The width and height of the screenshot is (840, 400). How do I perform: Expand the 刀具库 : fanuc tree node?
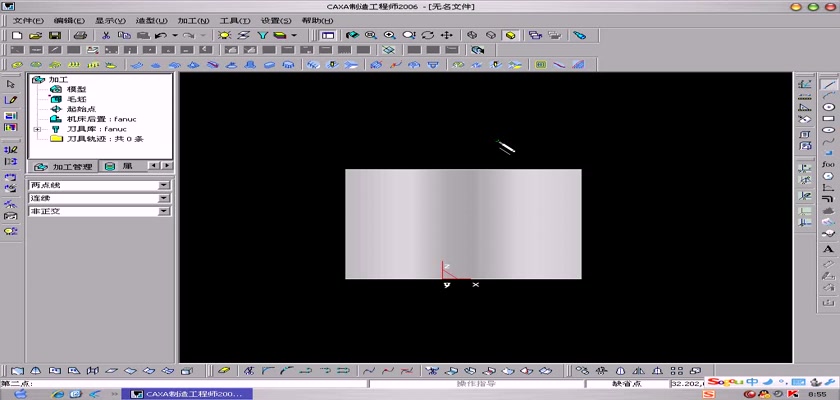pyautogui.click(x=37, y=129)
